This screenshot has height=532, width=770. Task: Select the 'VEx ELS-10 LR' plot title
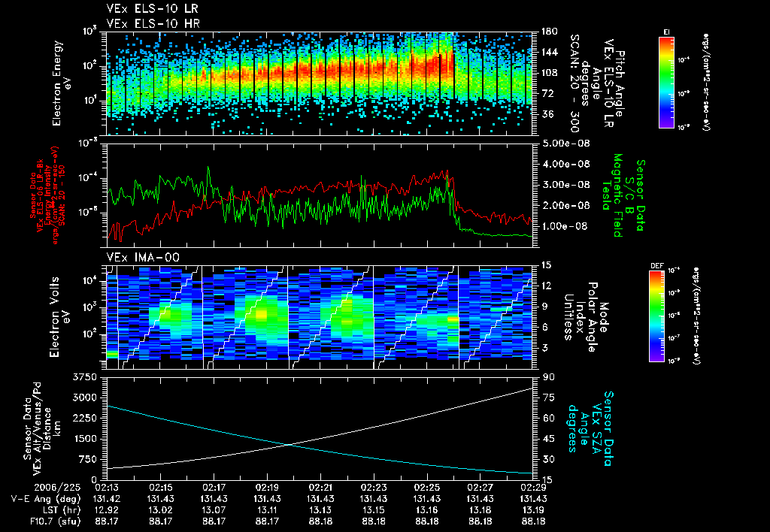(x=152, y=9)
